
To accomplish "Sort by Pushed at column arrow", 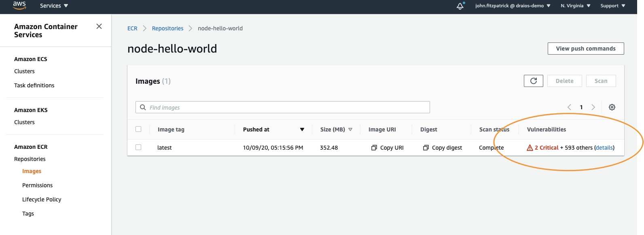I will pos(302,129).
